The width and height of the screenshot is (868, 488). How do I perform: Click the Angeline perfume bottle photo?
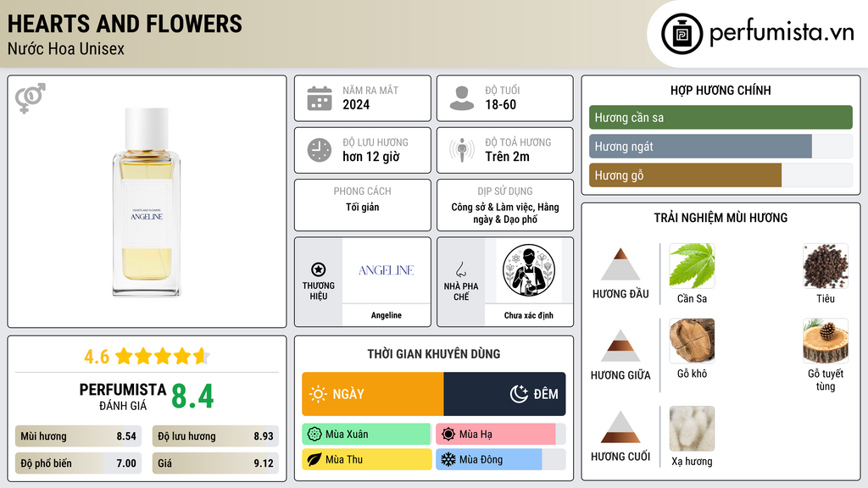click(x=147, y=202)
